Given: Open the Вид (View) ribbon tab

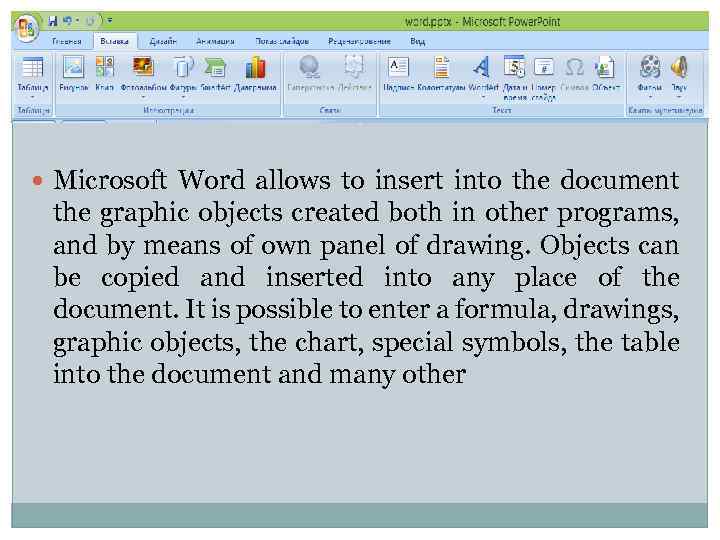Looking at the screenshot, I should click(x=417, y=41).
